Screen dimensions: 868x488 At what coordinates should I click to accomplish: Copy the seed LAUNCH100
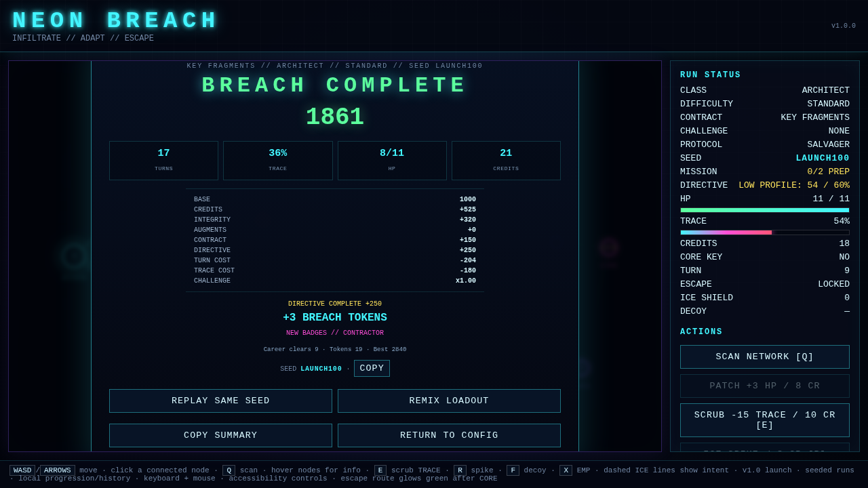coord(372,368)
